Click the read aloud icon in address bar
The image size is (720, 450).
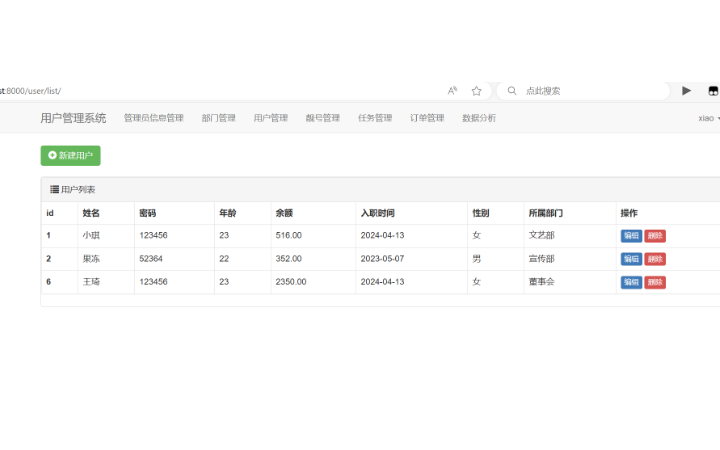tap(452, 90)
